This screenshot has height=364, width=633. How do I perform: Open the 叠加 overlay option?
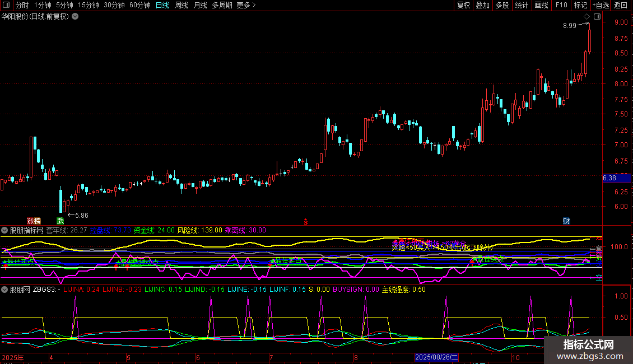(x=482, y=6)
